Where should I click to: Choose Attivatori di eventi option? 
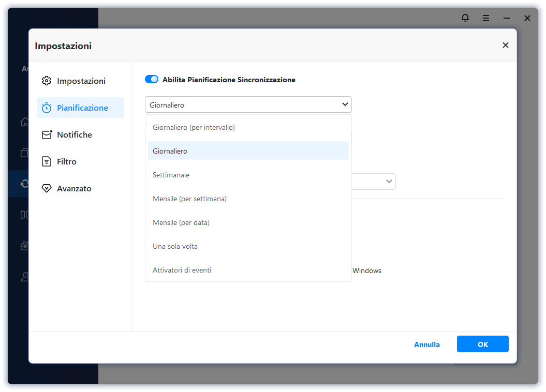tap(182, 270)
